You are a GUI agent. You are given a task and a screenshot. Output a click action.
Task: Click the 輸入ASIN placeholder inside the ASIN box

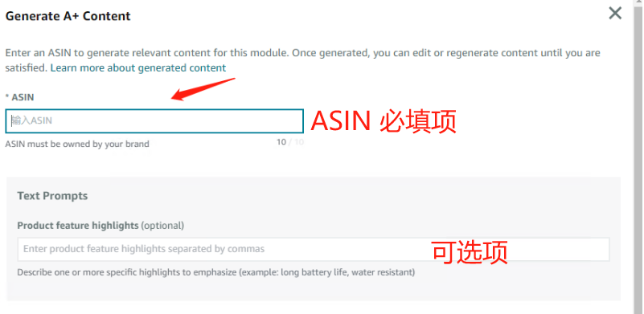click(32, 120)
